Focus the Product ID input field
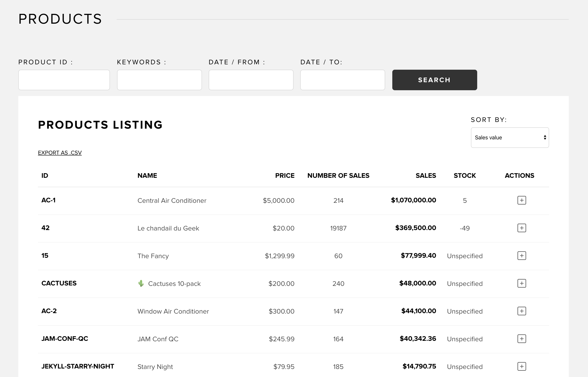The height and width of the screenshot is (377, 588). (64, 80)
